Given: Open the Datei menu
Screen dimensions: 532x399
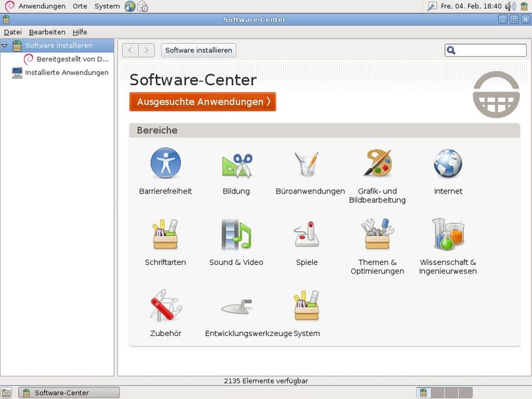Looking at the screenshot, I should tap(13, 32).
